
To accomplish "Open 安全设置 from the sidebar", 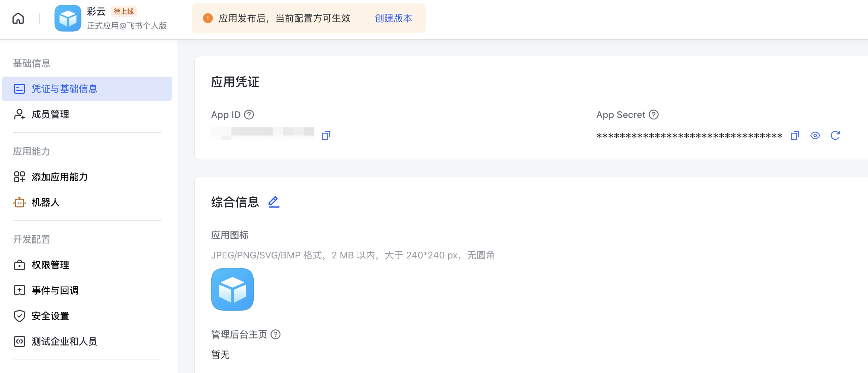I will click(50, 316).
